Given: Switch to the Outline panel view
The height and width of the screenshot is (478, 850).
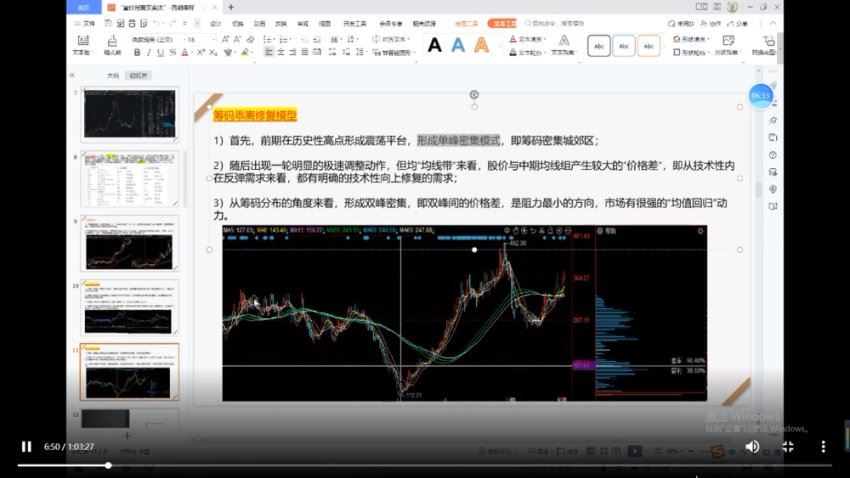Looking at the screenshot, I should point(113,75).
